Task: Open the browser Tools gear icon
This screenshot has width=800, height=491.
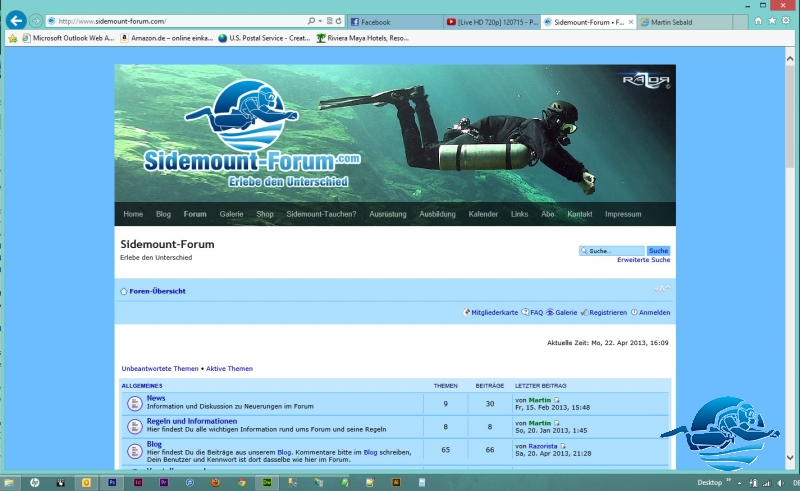Action: (786, 20)
